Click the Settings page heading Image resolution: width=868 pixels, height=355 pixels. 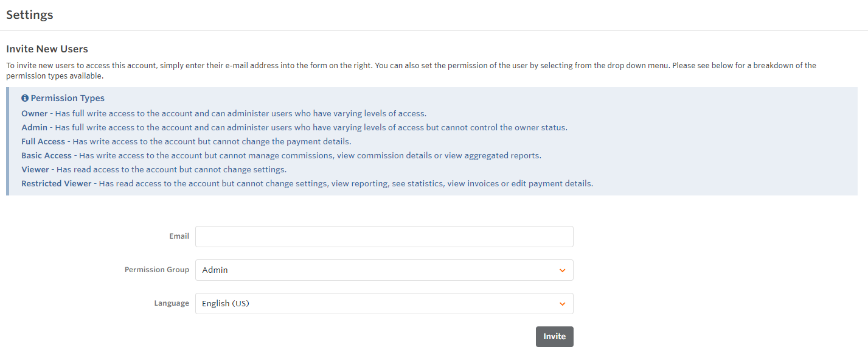(30, 15)
